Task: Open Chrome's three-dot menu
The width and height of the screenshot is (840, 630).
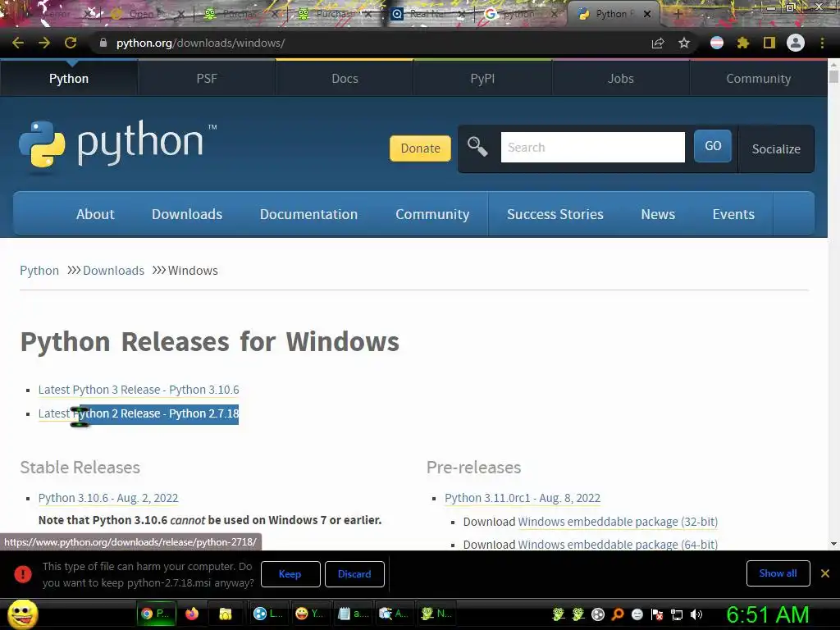Action: coord(822,43)
